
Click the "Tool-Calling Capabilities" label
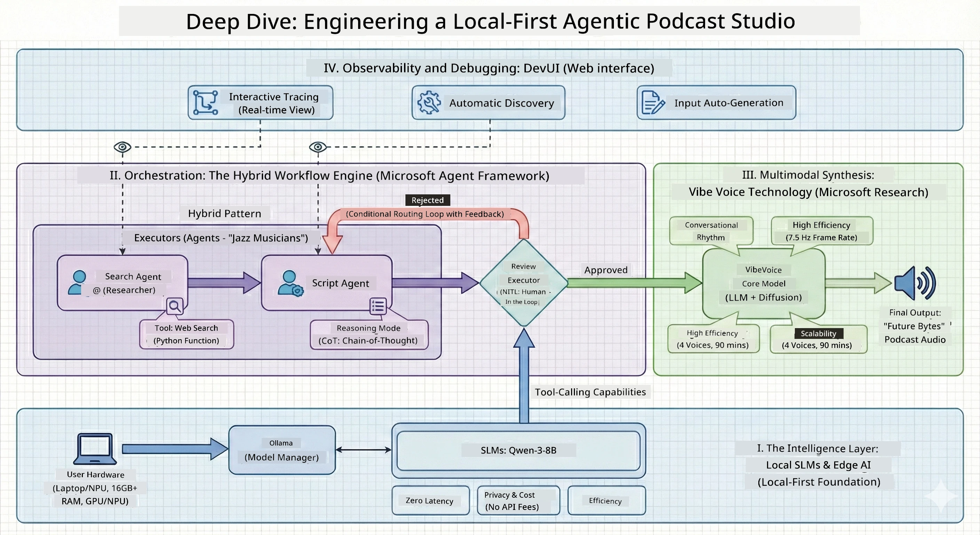click(x=591, y=392)
